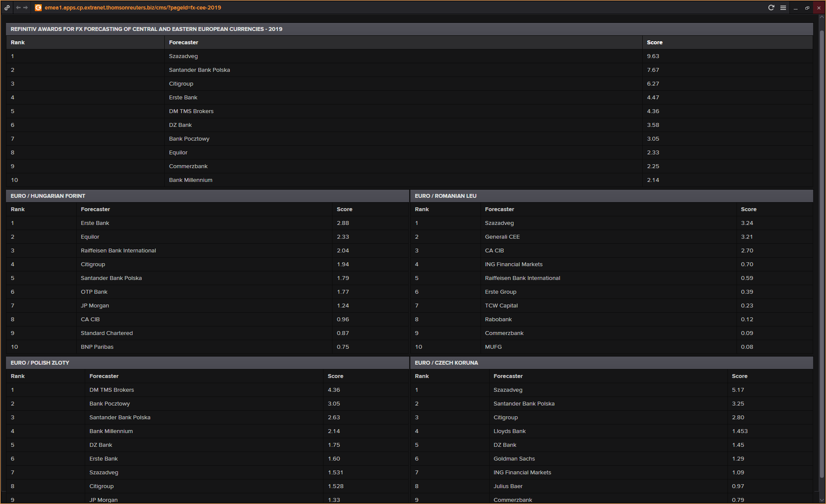Select score 1.453 in Czech Koruna table
This screenshot has width=826, height=504.
[x=740, y=431]
